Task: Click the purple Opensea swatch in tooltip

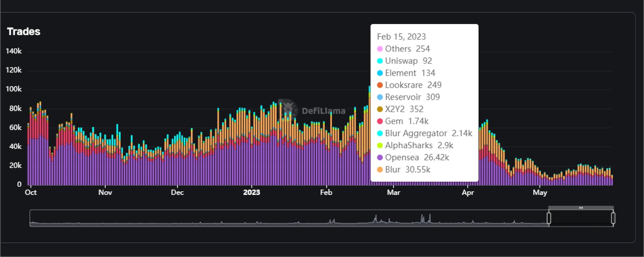Action: (380, 157)
